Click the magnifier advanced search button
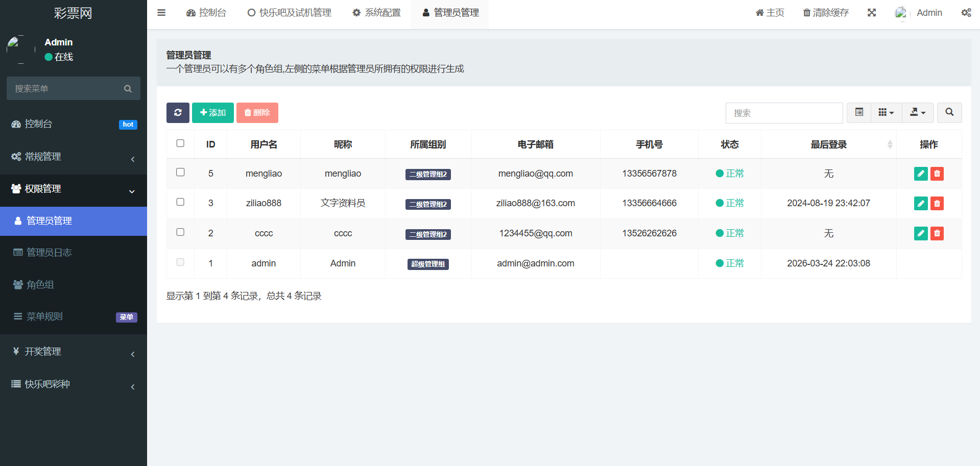This screenshot has height=466, width=980. (949, 112)
